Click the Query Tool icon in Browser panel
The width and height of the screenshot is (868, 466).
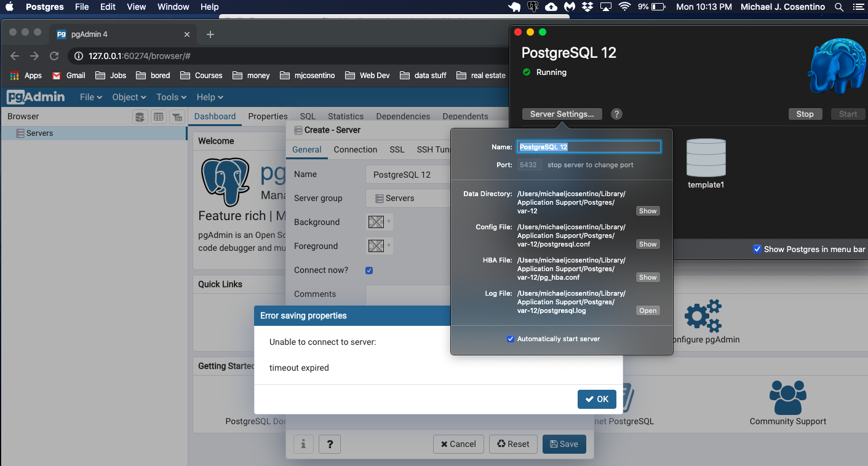coord(140,117)
